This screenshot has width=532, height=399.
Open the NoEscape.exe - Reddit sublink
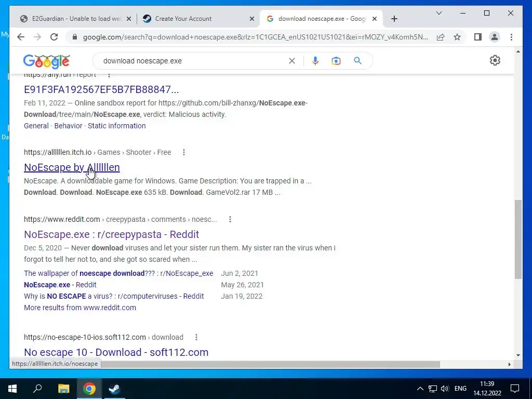pos(60,285)
